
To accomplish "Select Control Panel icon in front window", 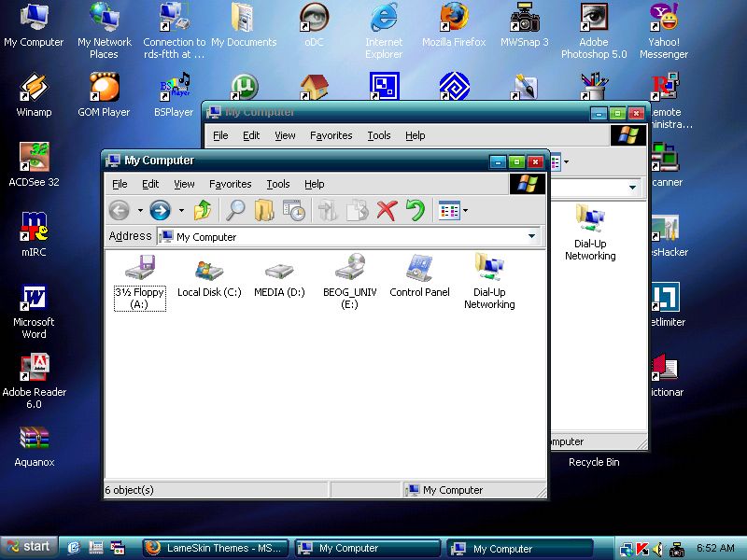I will tap(419, 277).
